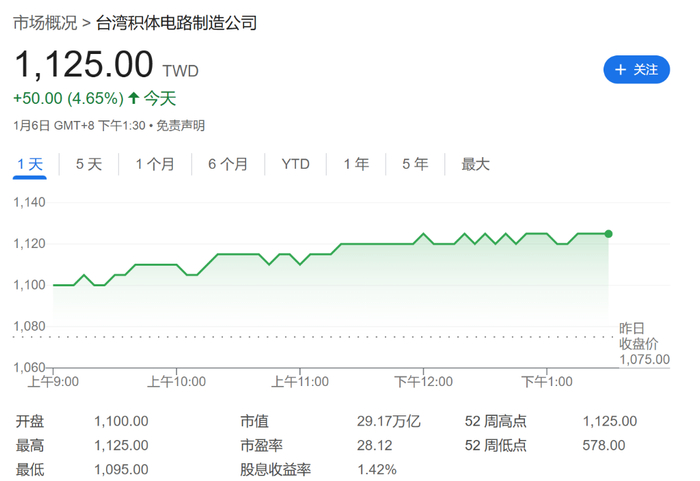Open the 免责声明 disclaimer link
700x481 pixels.
click(x=180, y=125)
